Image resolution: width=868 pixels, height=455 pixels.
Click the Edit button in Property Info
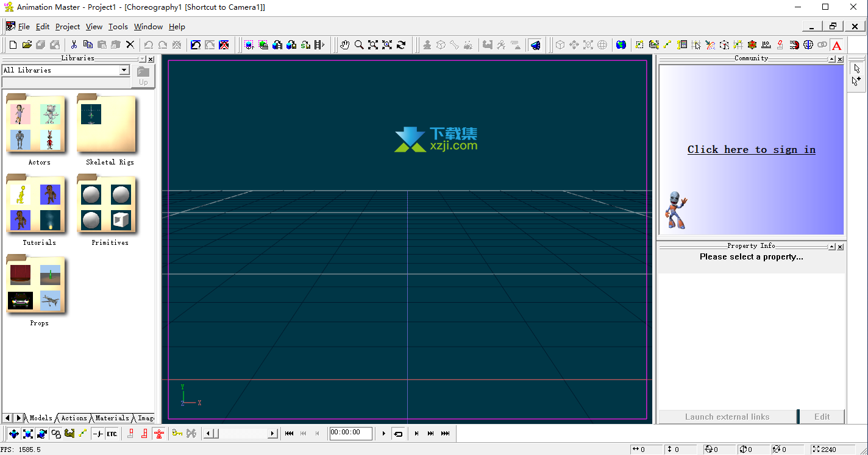(x=822, y=417)
